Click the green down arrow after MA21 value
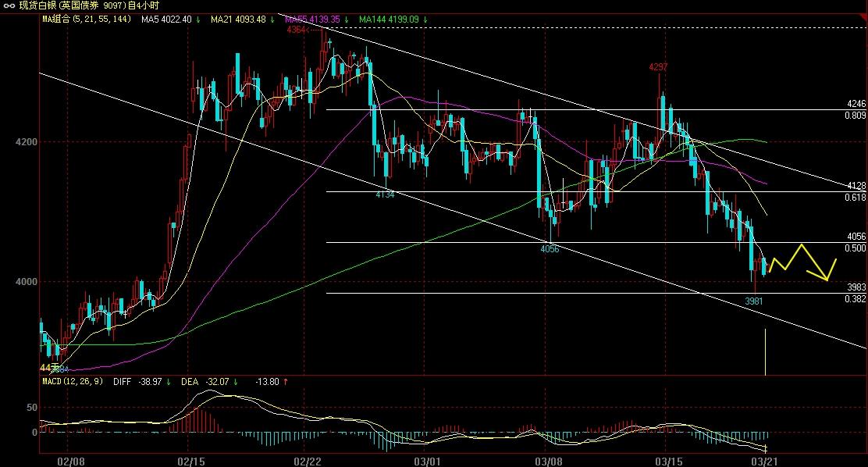 [272, 20]
